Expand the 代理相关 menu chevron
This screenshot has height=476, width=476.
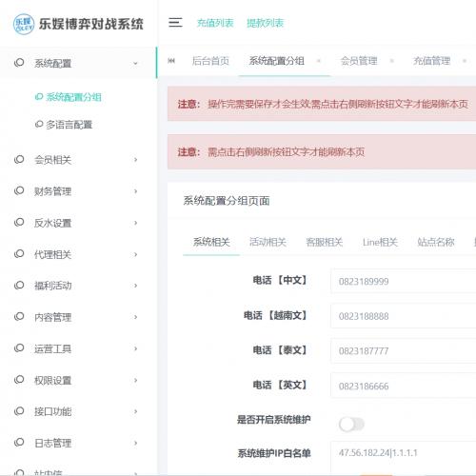coord(135,254)
